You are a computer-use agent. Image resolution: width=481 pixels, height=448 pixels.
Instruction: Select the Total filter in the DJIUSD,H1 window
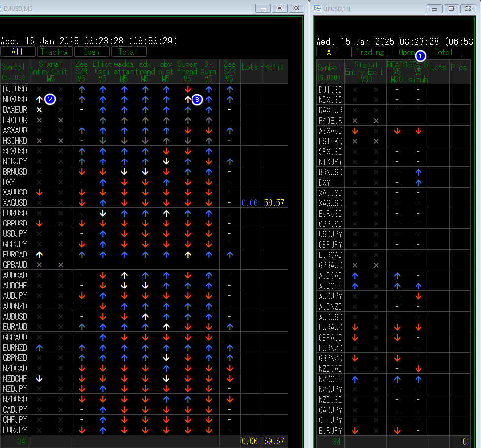click(x=444, y=52)
